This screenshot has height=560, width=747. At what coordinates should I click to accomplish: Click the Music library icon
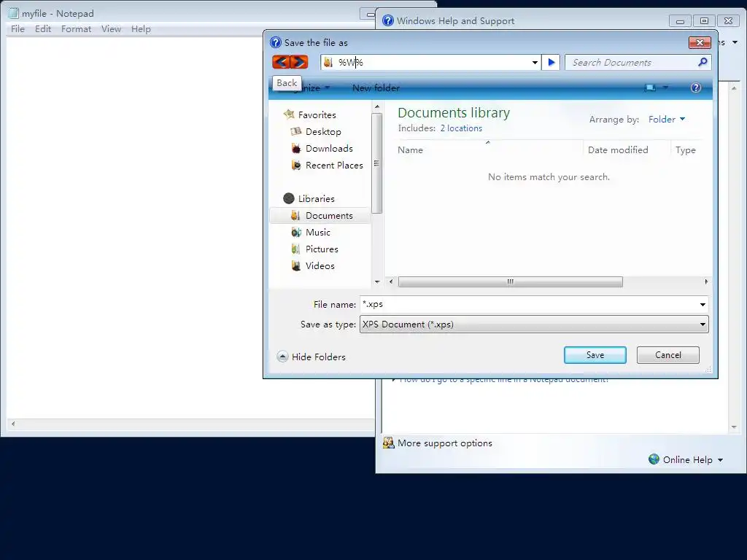coord(296,232)
